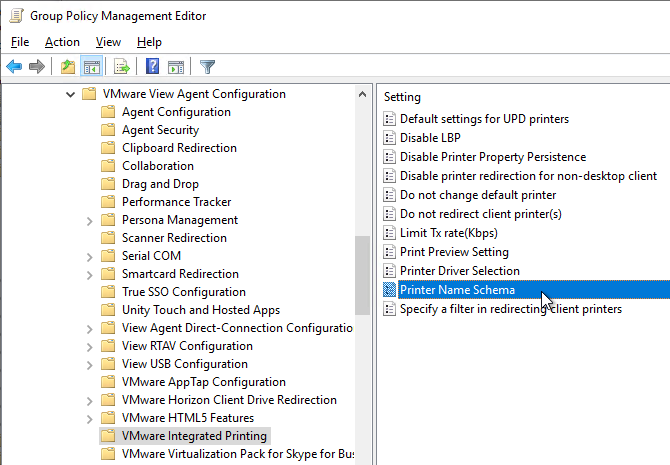Viewport: 670px width, 465px height.
Task: Toggle the Show/Hide Action Pane icon
Action: point(176,67)
